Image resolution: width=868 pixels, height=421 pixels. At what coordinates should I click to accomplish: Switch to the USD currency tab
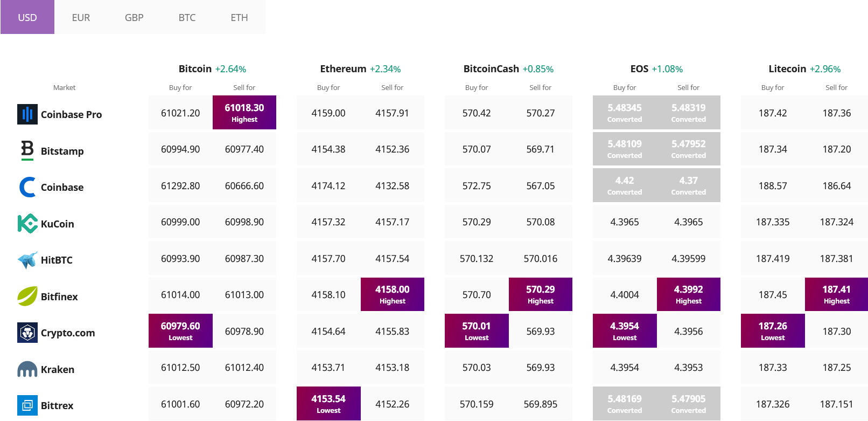pos(27,17)
